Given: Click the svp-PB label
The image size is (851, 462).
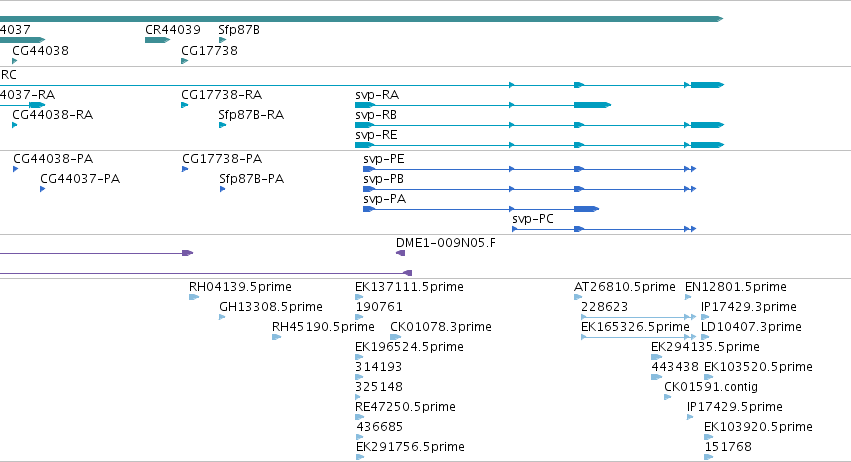Looking at the screenshot, I should coord(383,179).
